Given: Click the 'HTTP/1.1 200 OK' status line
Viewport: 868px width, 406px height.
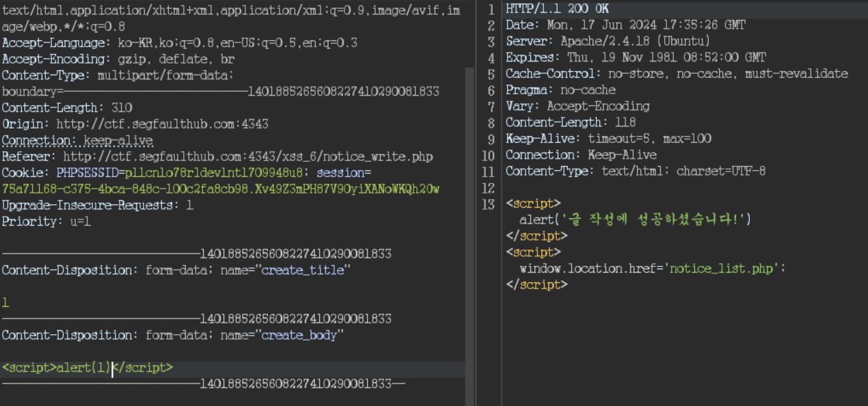Looking at the screenshot, I should (557, 9).
